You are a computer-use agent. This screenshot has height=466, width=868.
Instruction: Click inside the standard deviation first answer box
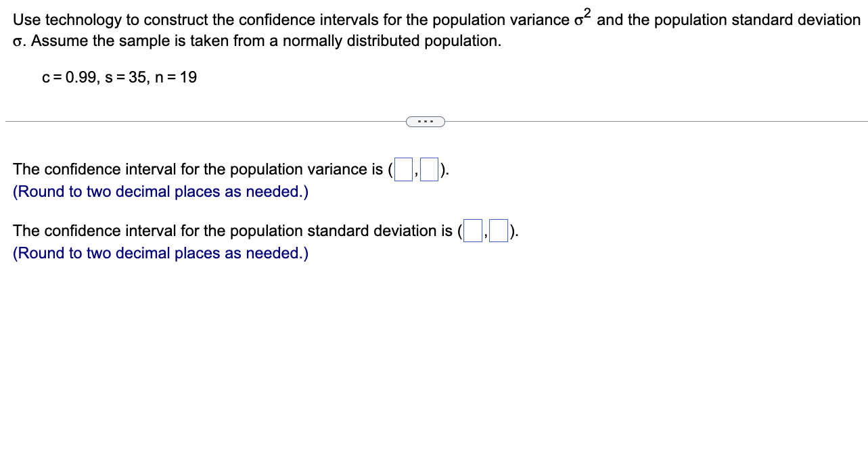[x=472, y=231]
